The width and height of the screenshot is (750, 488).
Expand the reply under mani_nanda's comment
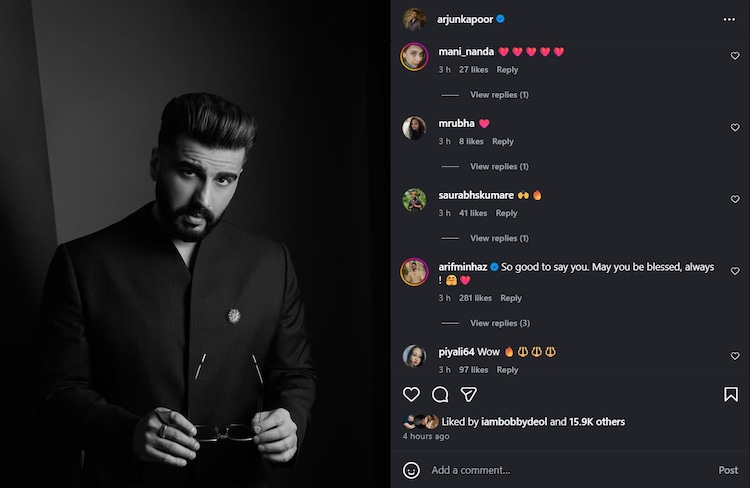tap(499, 95)
